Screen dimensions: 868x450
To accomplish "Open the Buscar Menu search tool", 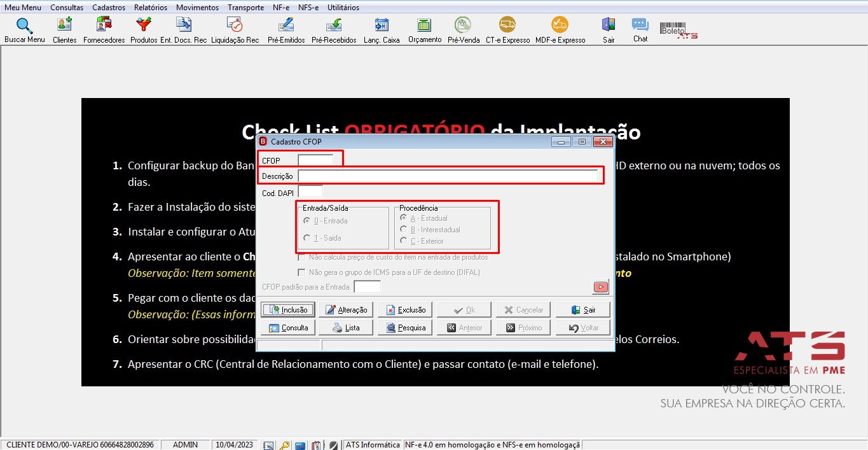I will pos(24,30).
